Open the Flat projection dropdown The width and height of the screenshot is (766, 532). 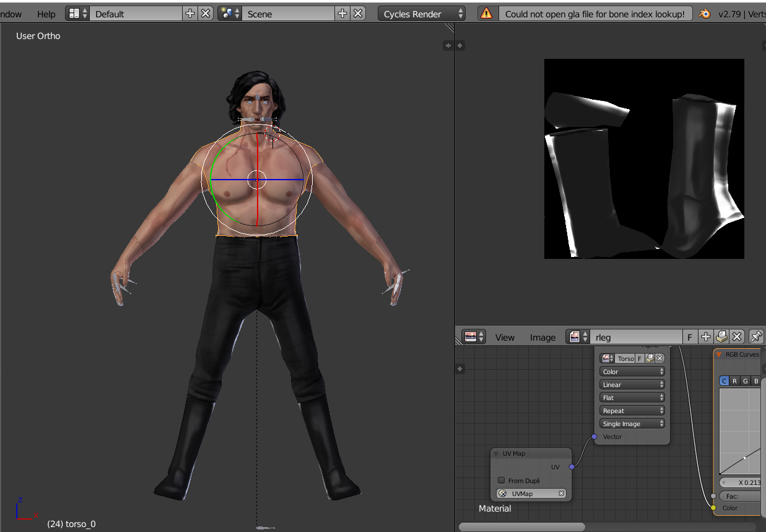[x=632, y=398]
